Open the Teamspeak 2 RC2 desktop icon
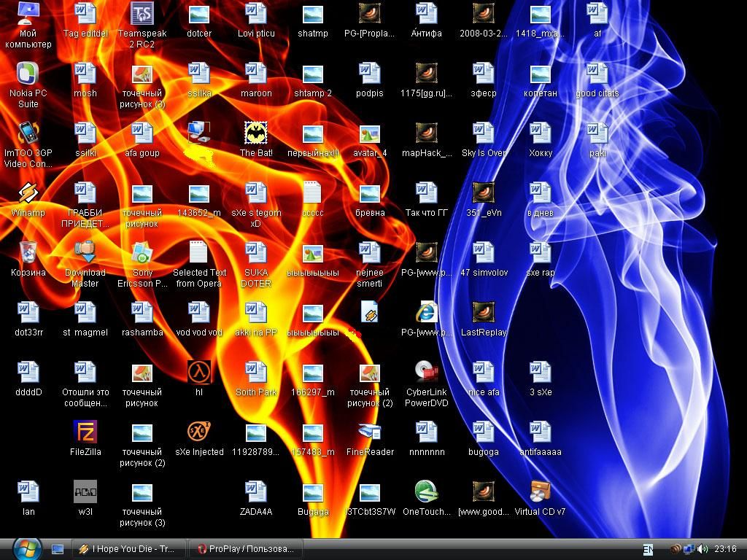747x560 pixels. click(142, 14)
